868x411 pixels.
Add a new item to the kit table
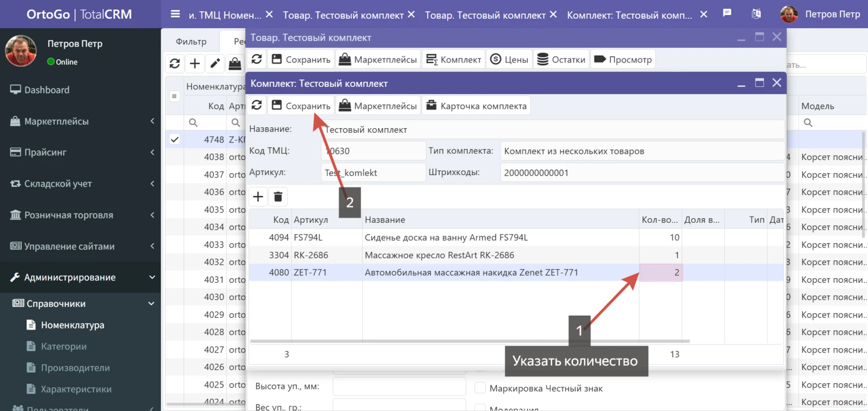pos(258,197)
